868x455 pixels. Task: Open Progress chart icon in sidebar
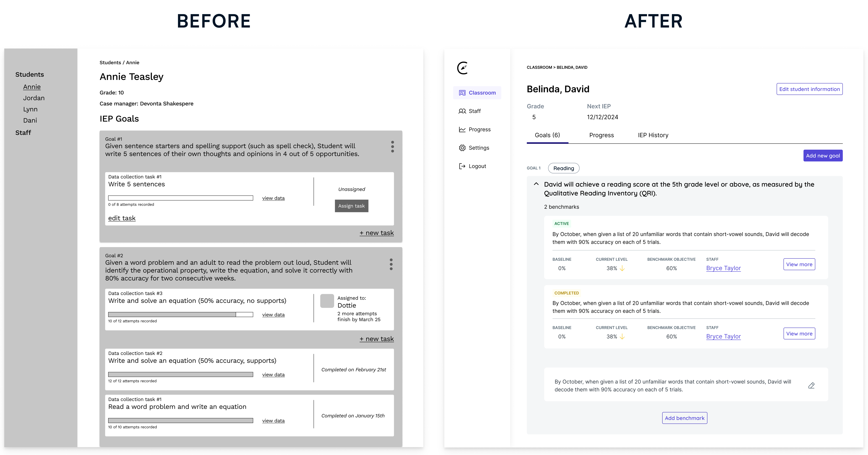pyautogui.click(x=462, y=129)
